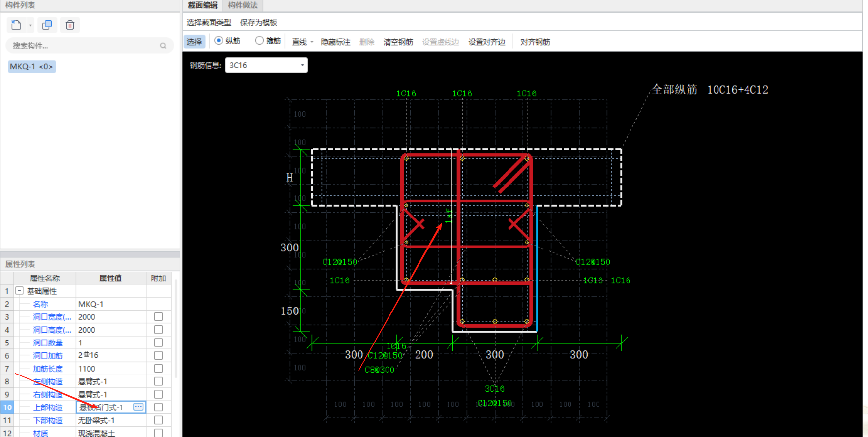The image size is (868, 437).
Task: Open 选择截面类型 option
Action: [x=209, y=22]
